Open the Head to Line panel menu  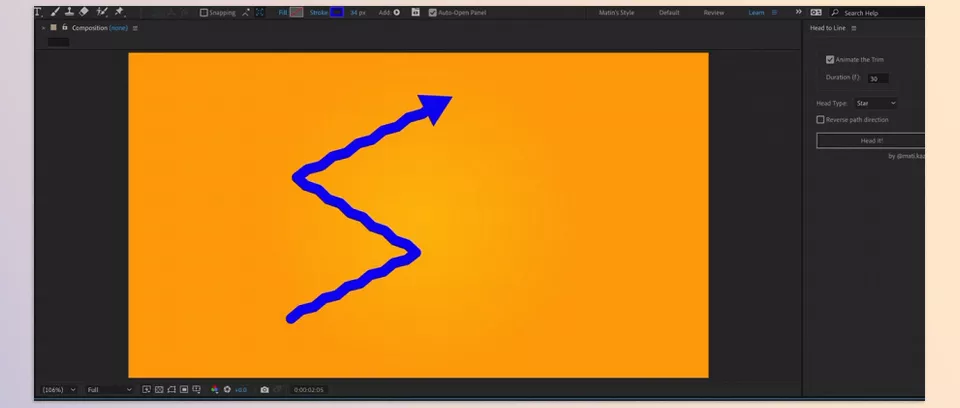coord(854,28)
